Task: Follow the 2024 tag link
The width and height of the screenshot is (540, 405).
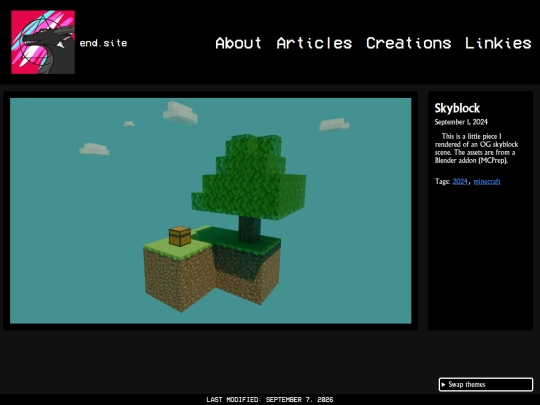Action: pyautogui.click(x=460, y=181)
